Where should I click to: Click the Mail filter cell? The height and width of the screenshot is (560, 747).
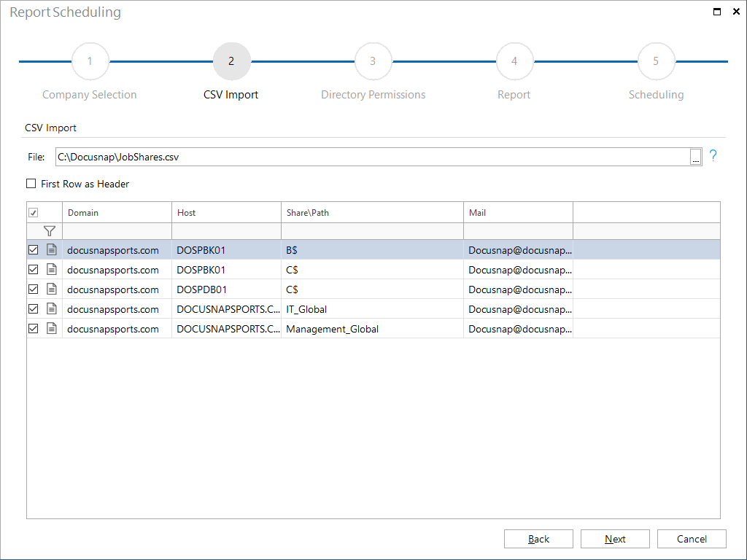(519, 231)
